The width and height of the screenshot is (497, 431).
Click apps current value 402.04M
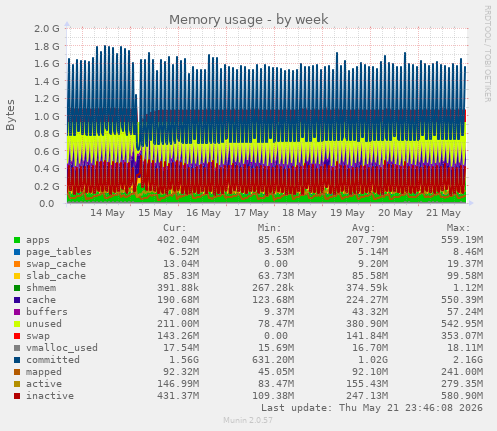[x=178, y=240]
